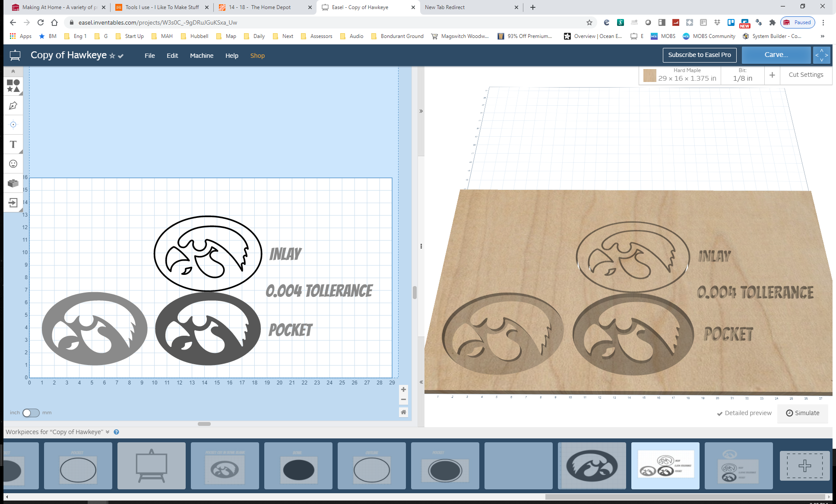Show more bookmarks overflow chevron
This screenshot has height=504, width=836.
[822, 36]
